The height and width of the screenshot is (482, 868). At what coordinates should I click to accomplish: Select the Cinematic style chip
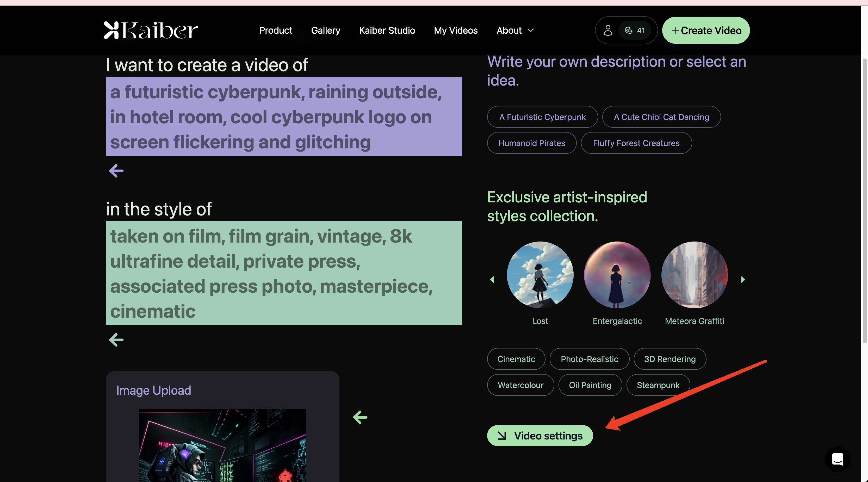click(516, 359)
